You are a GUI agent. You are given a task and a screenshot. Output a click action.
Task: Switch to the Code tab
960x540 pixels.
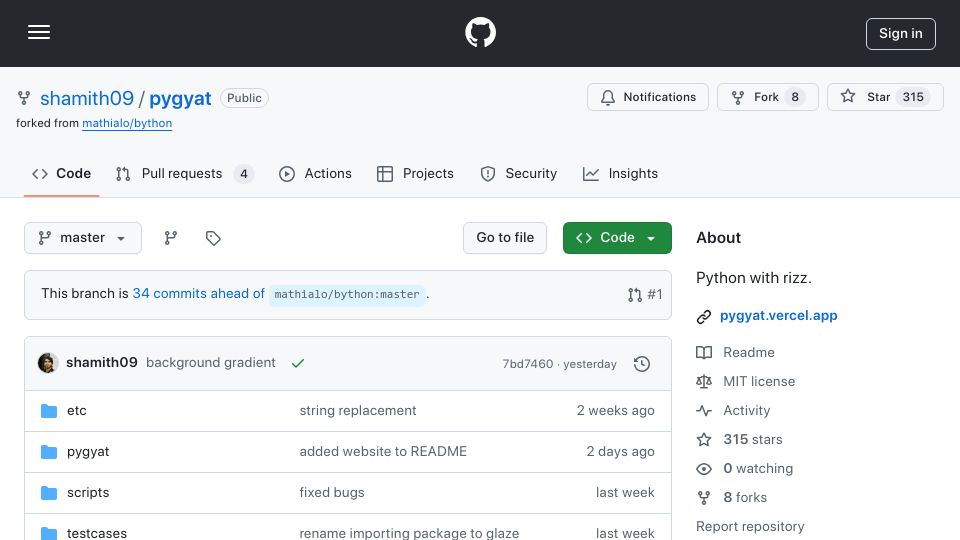(x=61, y=174)
